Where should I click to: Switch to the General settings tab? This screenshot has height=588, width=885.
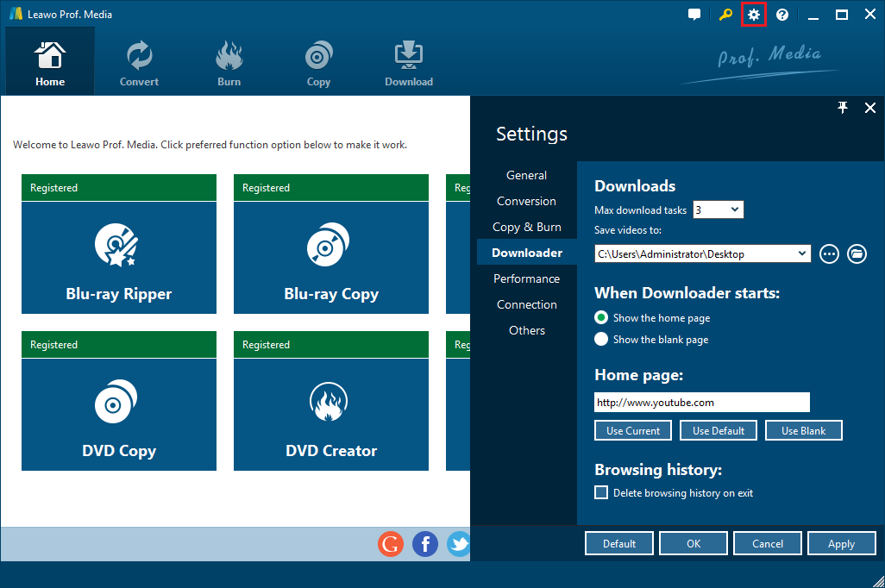526,175
